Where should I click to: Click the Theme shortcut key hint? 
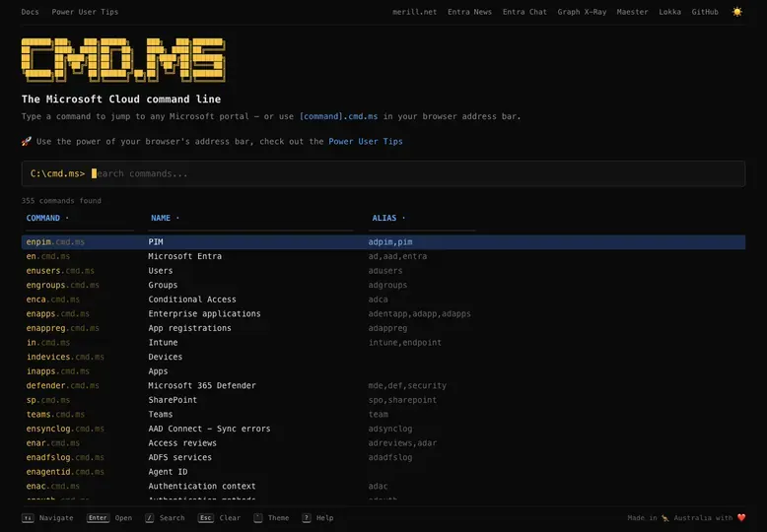[271, 518]
